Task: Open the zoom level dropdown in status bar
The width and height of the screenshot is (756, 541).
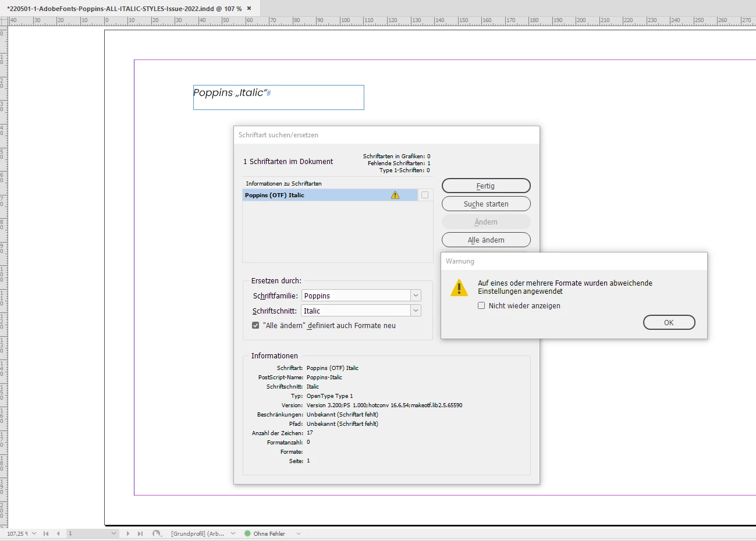Action: point(34,533)
